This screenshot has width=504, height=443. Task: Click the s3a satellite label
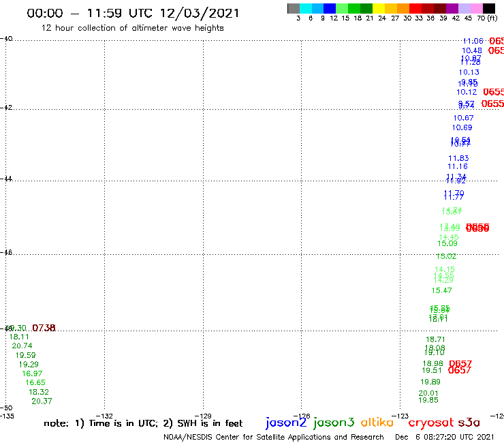tap(469, 423)
